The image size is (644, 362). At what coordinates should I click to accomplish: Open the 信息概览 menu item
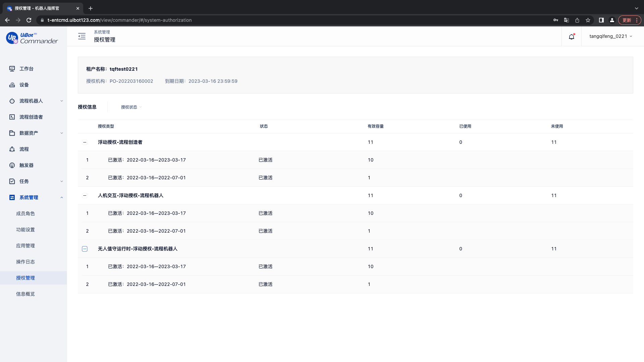25,294
